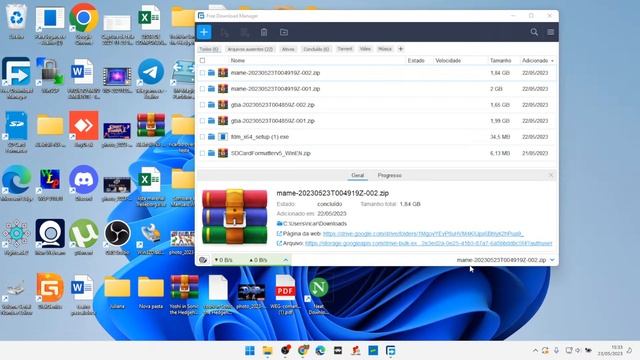Click the Nome column header
Viewport: 640px width, 360px height.
[238, 60]
